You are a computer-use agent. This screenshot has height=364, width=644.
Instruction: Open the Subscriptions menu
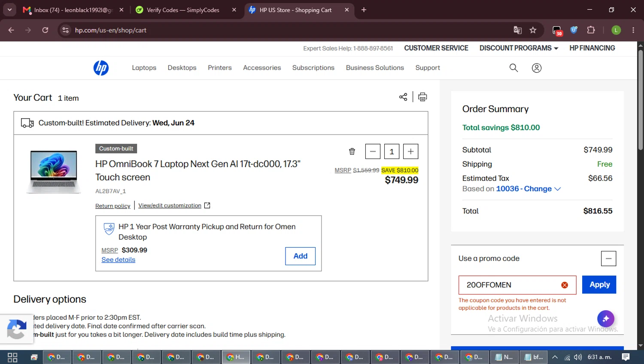tap(313, 68)
